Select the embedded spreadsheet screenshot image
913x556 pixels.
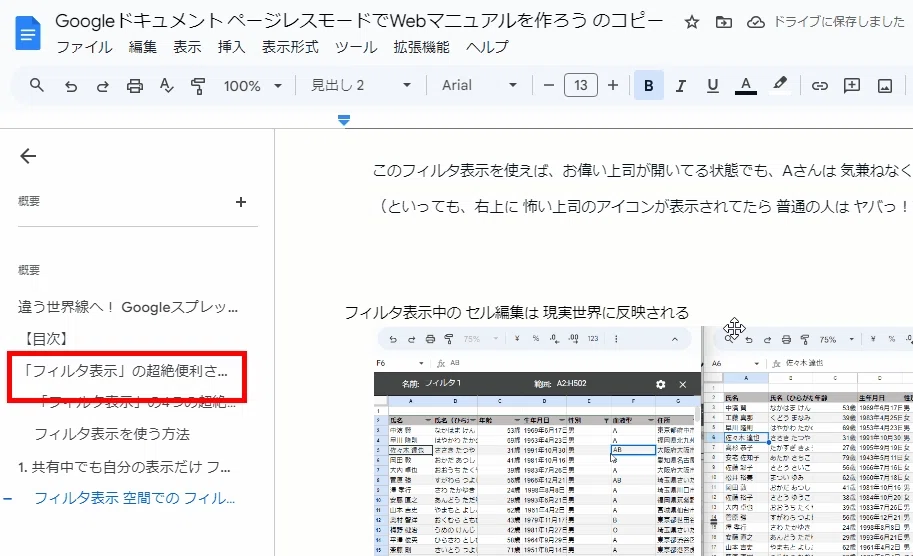point(643,441)
